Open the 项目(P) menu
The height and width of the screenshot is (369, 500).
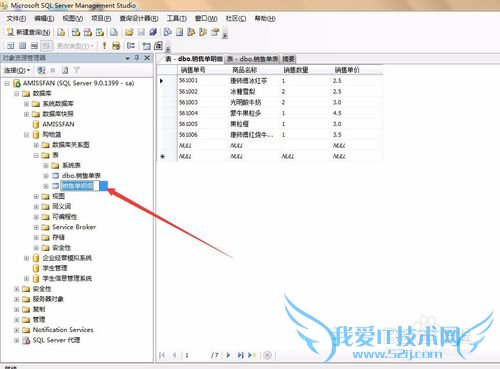[101, 18]
